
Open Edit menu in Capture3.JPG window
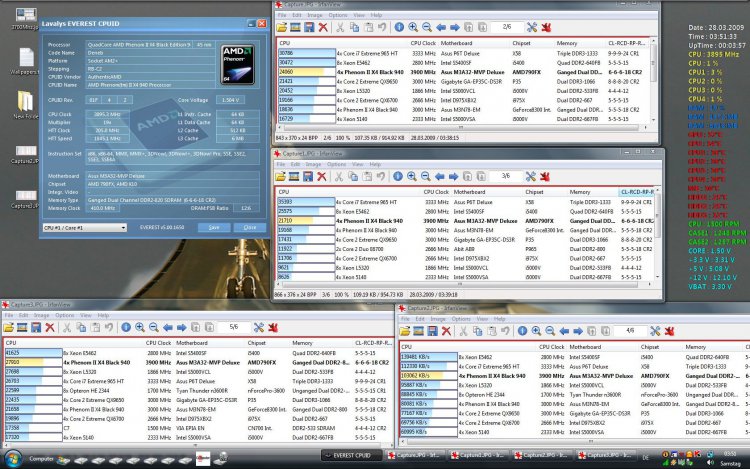[23, 316]
